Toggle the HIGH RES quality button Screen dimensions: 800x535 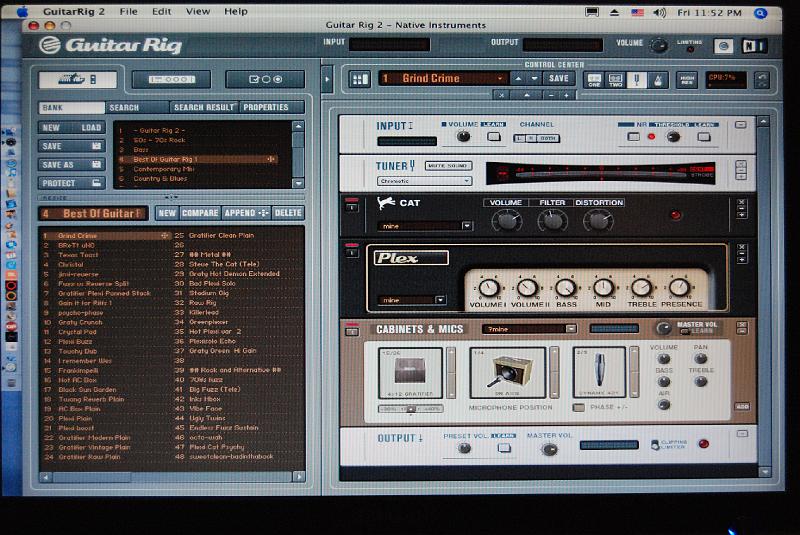tap(687, 80)
